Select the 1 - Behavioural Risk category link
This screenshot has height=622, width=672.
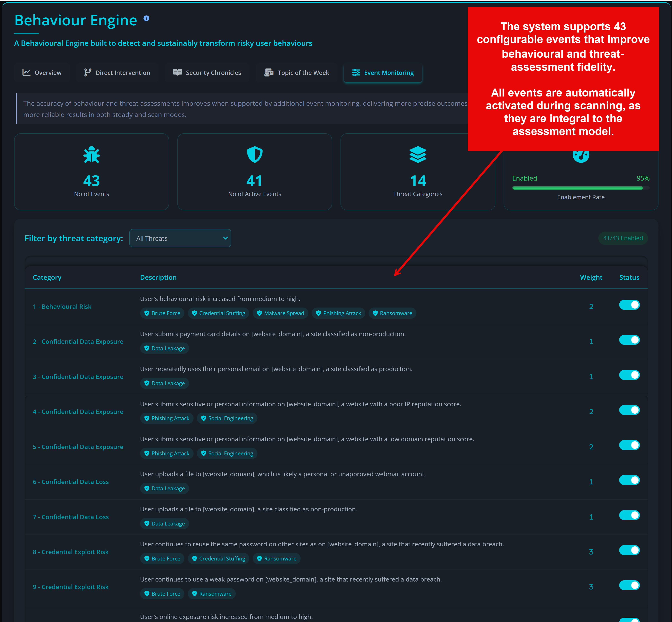tap(62, 306)
